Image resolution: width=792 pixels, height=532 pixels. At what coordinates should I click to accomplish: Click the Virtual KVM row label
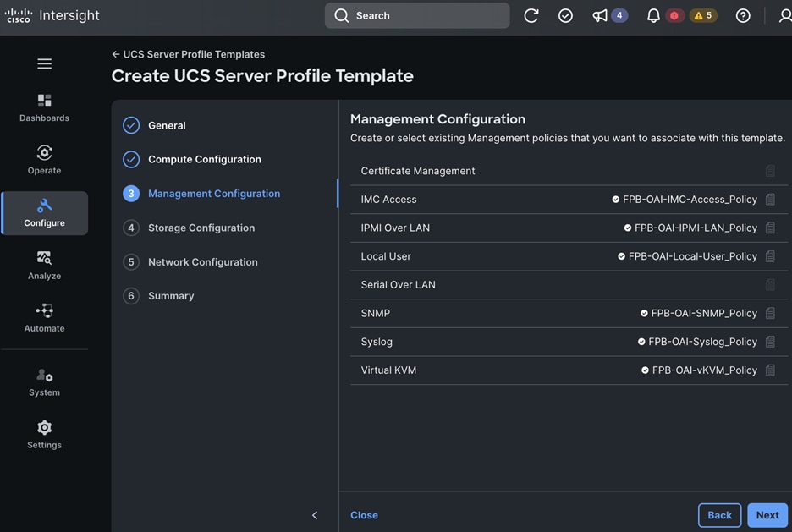point(388,370)
